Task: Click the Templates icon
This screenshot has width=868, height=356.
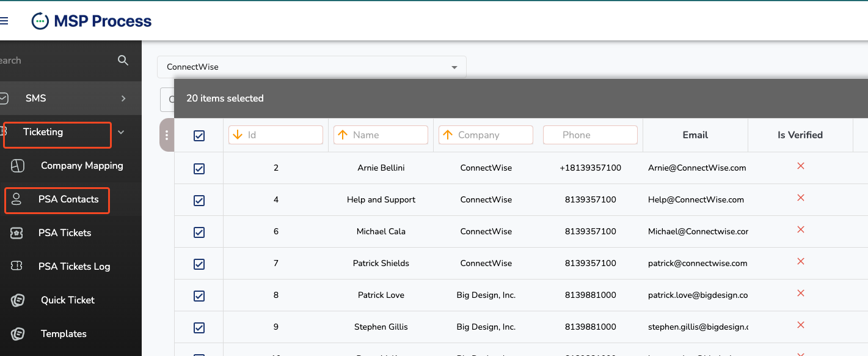Action: click(x=18, y=333)
